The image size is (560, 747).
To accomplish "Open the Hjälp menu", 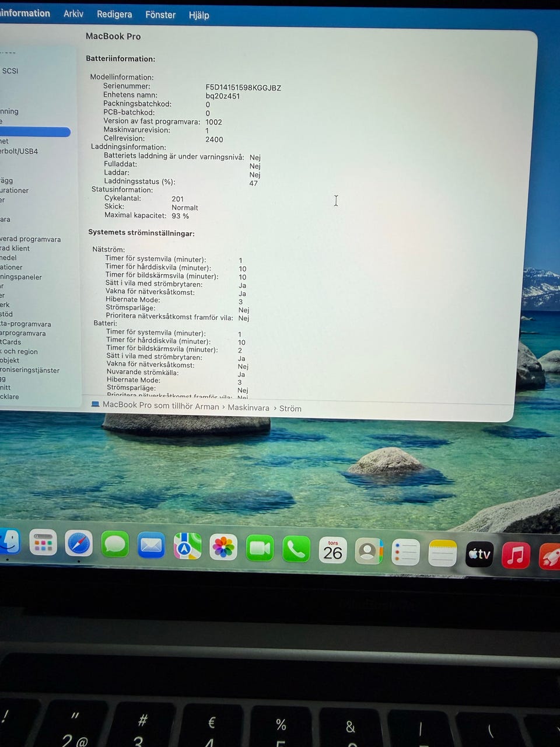I will coord(199,15).
